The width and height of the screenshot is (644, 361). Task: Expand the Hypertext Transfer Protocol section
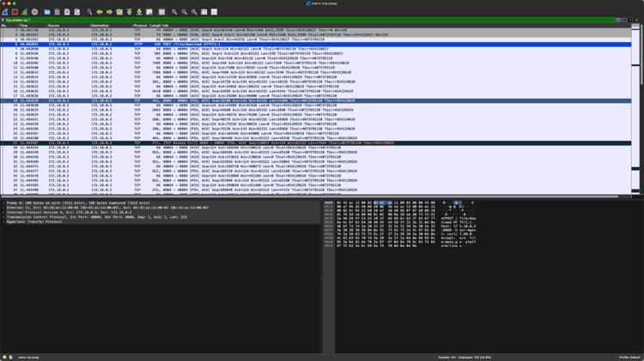3,221
